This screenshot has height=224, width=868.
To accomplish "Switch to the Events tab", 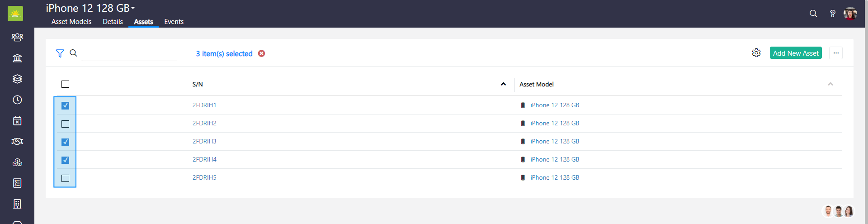I will pos(174,22).
